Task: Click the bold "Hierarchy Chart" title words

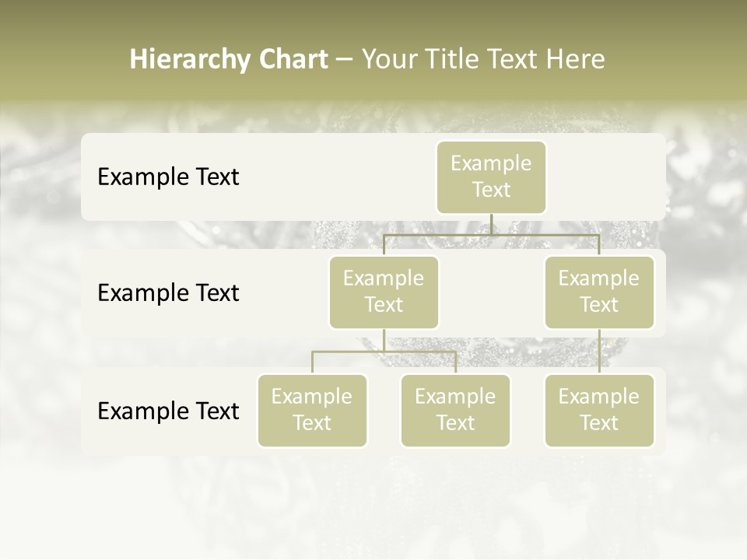Action: [x=229, y=59]
